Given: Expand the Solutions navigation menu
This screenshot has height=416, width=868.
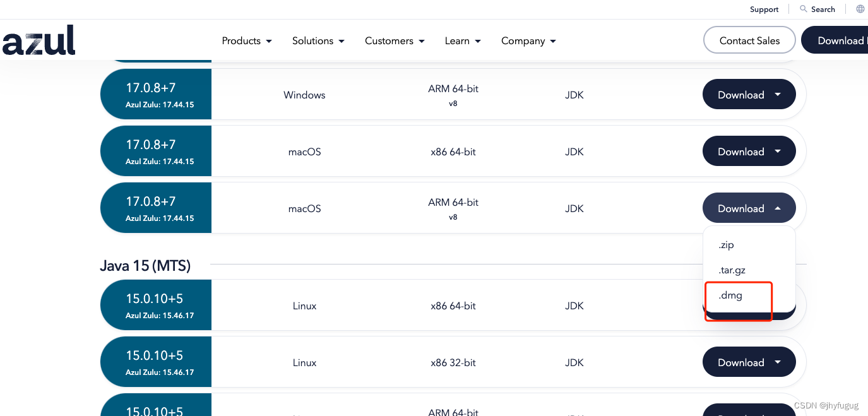Looking at the screenshot, I should (x=318, y=40).
